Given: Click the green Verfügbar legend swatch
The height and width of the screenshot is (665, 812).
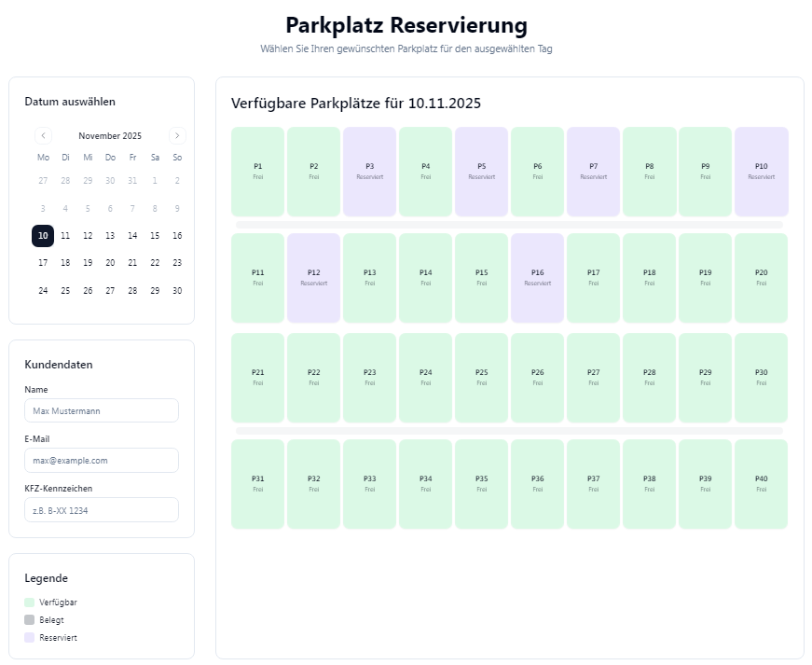Looking at the screenshot, I should (30, 603).
